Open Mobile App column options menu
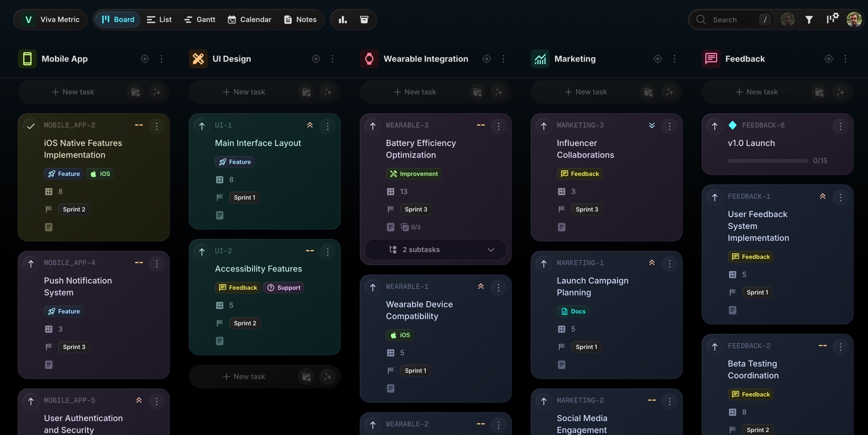 pos(161,59)
